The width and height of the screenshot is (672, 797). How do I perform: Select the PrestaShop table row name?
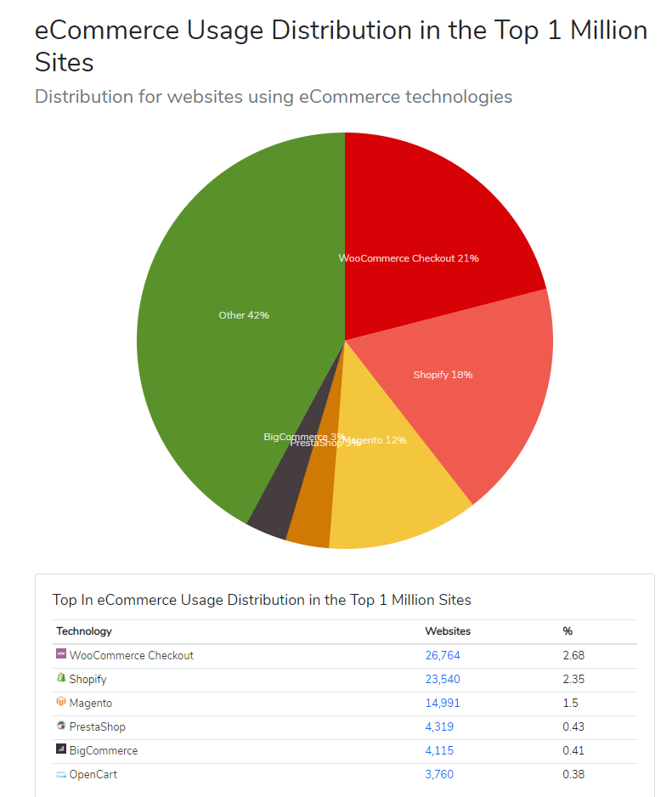tap(97, 726)
